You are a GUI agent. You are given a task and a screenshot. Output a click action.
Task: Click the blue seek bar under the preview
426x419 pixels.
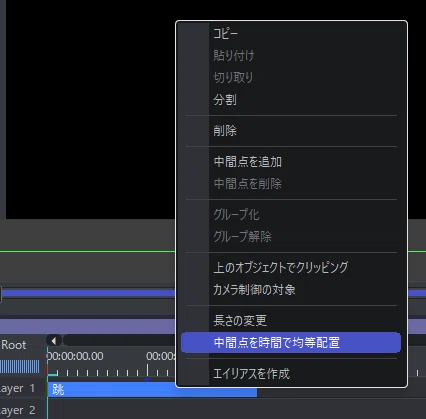88,293
